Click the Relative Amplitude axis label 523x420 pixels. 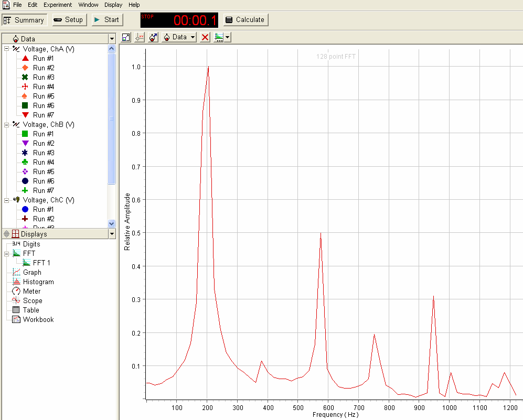[x=127, y=222]
